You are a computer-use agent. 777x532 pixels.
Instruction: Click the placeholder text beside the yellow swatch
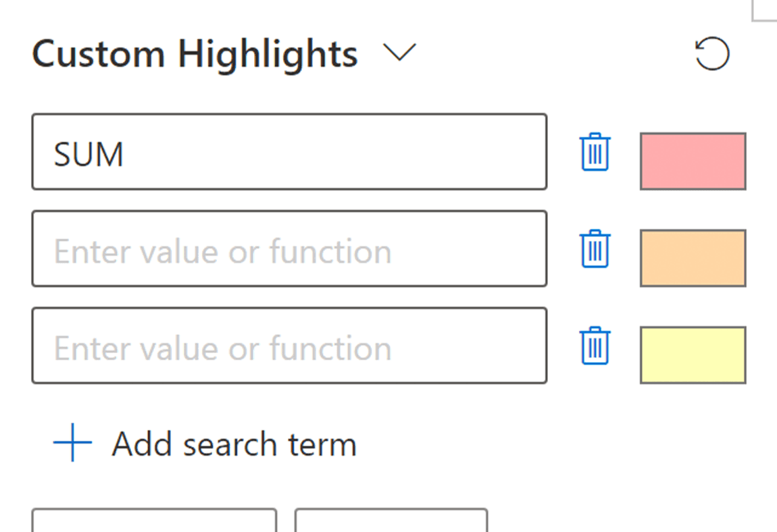point(222,349)
